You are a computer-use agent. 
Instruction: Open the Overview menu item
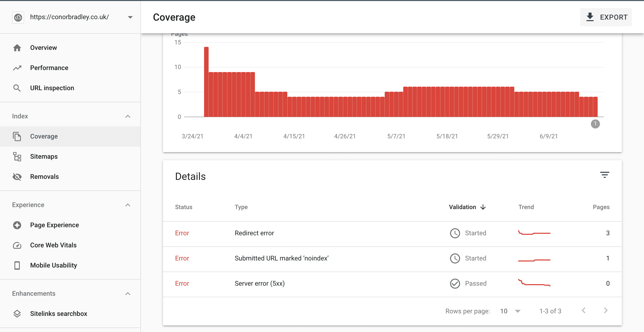70,48
